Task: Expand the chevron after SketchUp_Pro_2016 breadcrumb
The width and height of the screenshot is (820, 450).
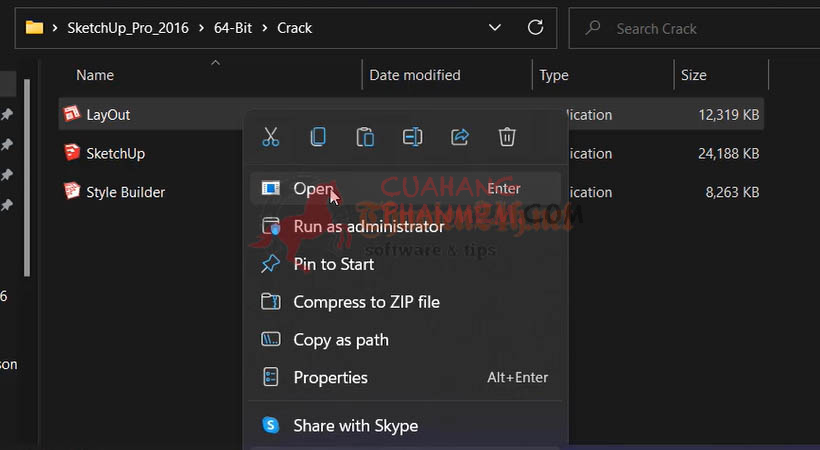Action: pyautogui.click(x=200, y=28)
